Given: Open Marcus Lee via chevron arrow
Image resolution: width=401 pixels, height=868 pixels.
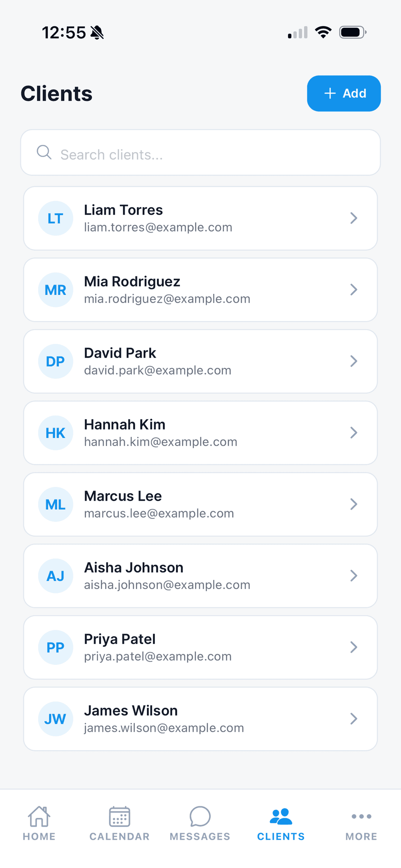Looking at the screenshot, I should (354, 504).
